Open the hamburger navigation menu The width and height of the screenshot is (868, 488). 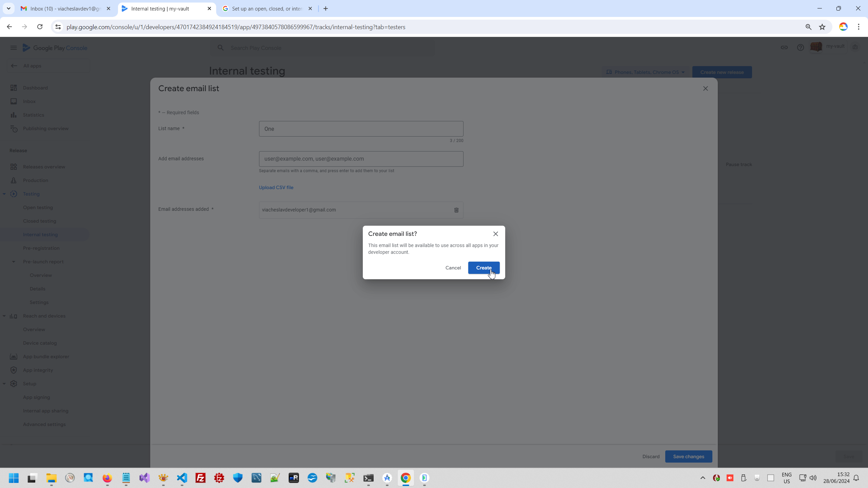[13, 48]
